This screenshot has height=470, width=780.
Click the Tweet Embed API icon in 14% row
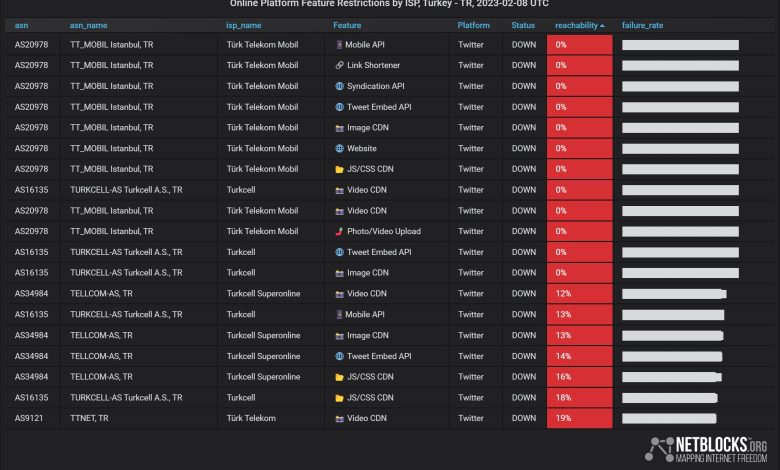pos(340,356)
